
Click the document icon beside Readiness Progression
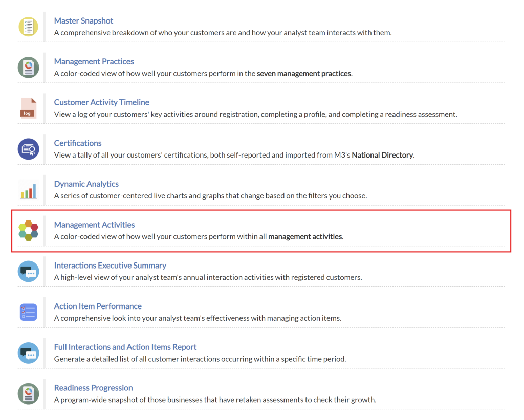pyautogui.click(x=28, y=394)
